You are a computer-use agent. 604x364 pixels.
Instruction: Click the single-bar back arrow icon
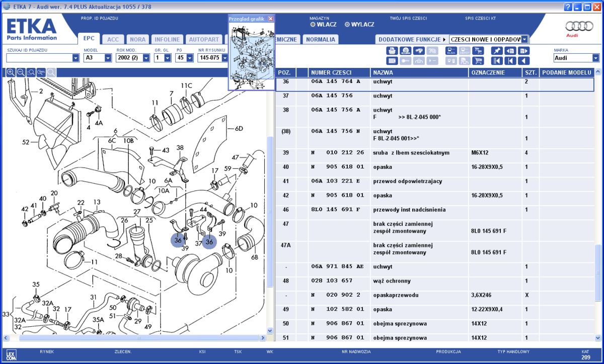510,61
